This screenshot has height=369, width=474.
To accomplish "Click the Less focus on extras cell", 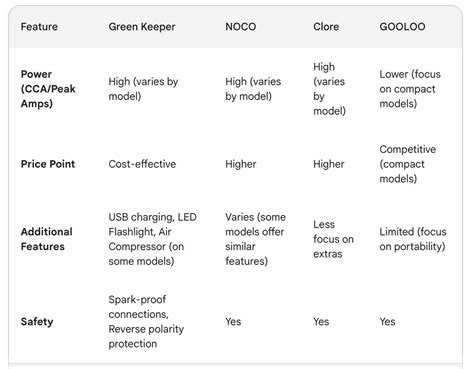I will pyautogui.click(x=333, y=239).
